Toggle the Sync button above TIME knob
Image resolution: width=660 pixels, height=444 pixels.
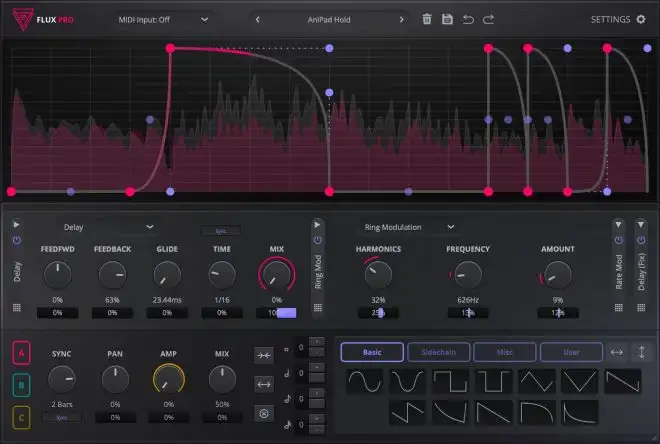221,231
